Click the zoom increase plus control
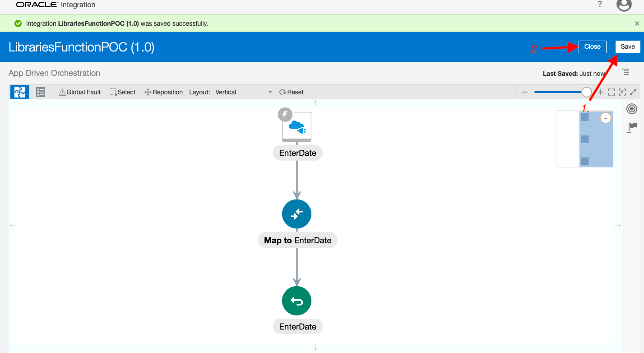Image resolution: width=644 pixels, height=353 pixels. coord(601,92)
